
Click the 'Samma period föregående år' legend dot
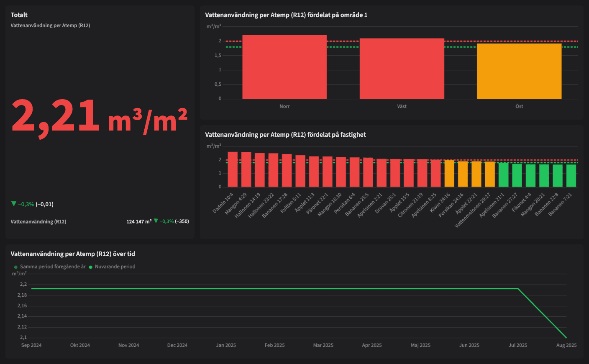(x=16, y=267)
